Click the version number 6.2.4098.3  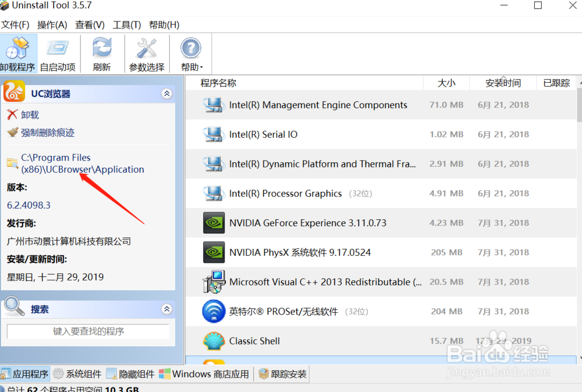coord(29,205)
